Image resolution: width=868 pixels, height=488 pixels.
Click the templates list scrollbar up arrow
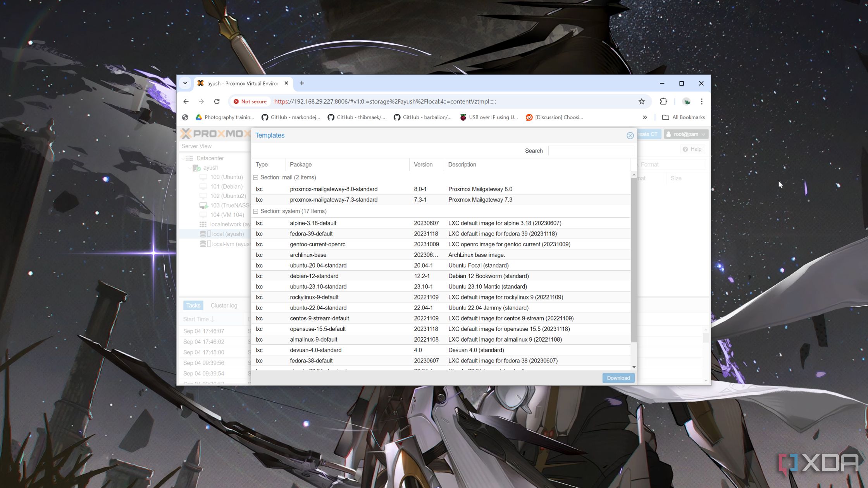point(634,174)
